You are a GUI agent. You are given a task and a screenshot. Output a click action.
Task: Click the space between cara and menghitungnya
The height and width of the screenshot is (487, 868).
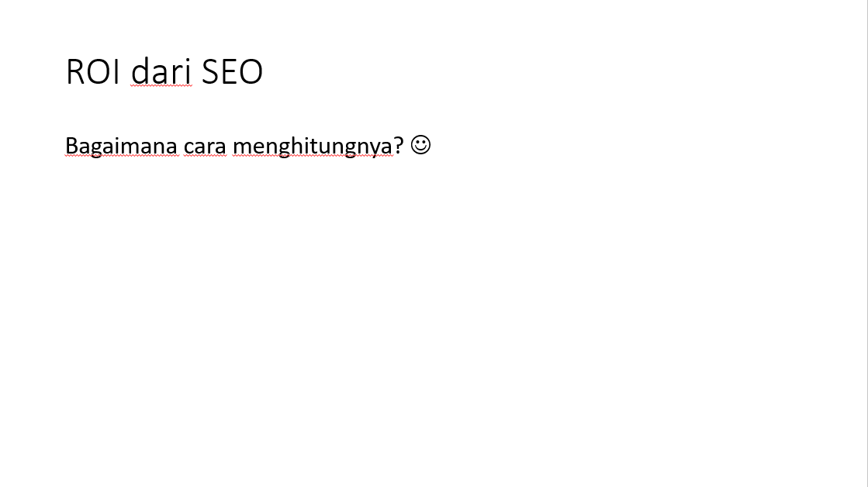coord(230,146)
